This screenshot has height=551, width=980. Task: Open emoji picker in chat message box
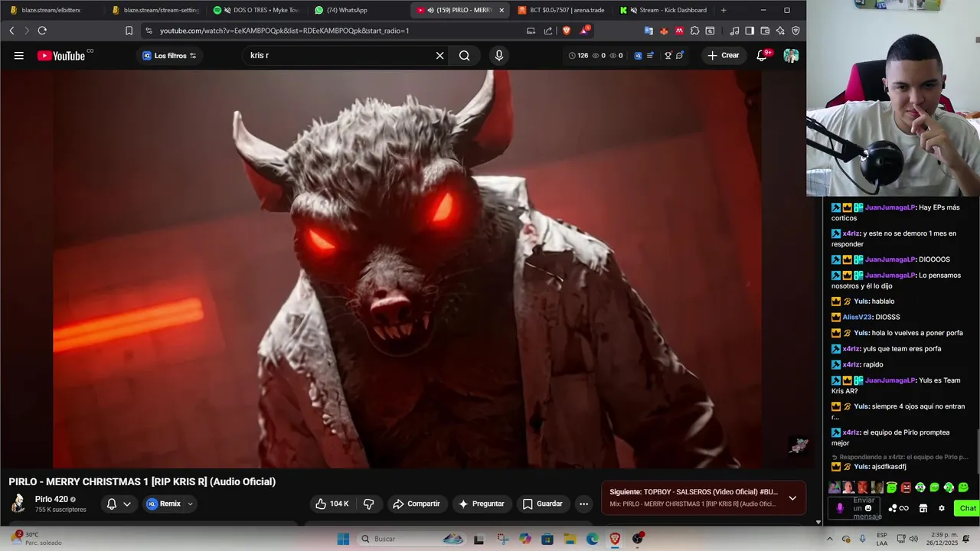coord(868,508)
